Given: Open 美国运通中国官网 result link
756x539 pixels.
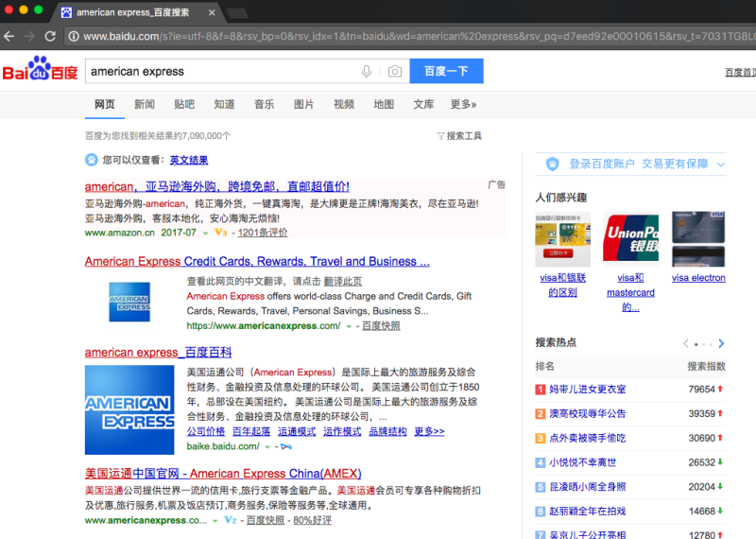Looking at the screenshot, I should [223, 474].
